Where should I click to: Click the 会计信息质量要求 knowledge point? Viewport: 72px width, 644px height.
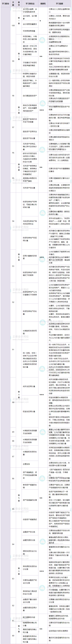[30, 24]
